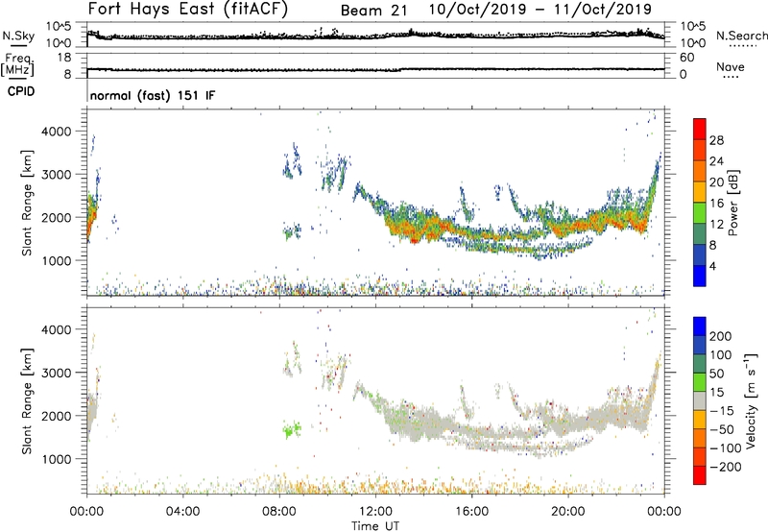Click the '08:00' time axis label
Viewport: 768px width, 532px height.
tap(279, 512)
